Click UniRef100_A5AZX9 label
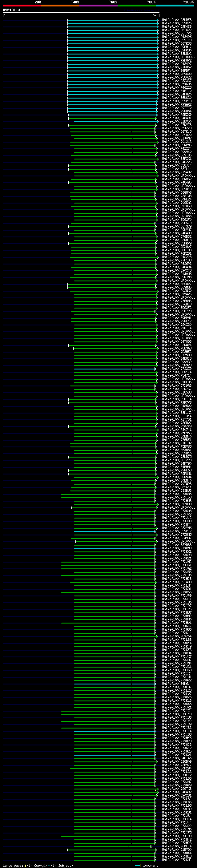The width and height of the screenshot is (197, 868). pyautogui.click(x=176, y=426)
